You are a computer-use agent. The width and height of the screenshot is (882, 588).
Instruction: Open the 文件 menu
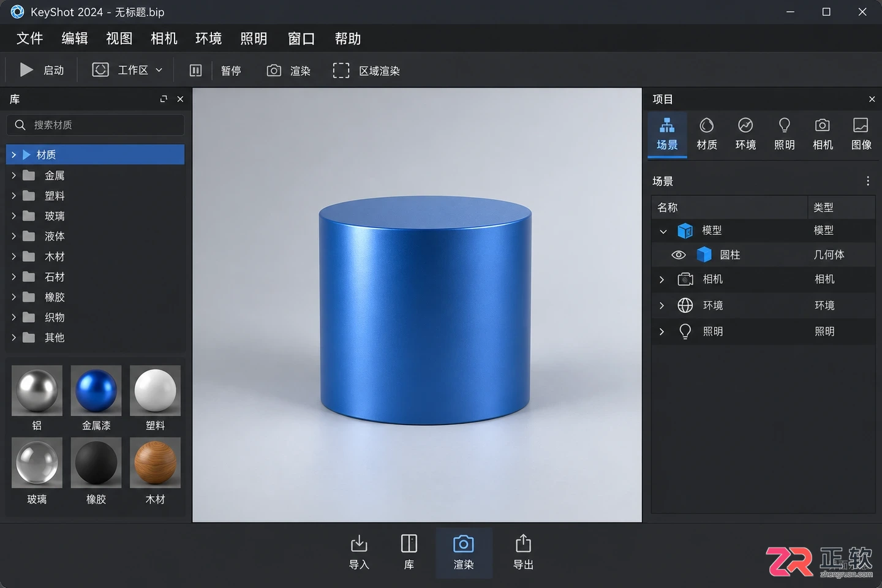click(29, 39)
